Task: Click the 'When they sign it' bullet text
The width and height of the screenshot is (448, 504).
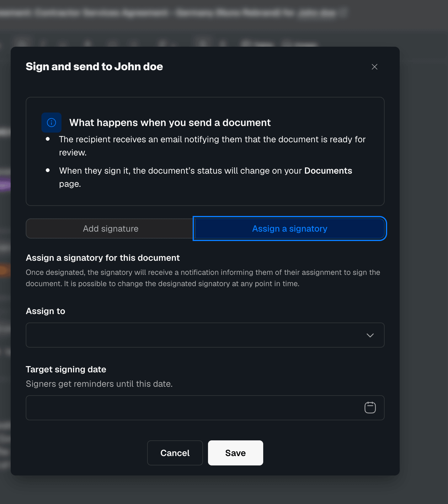Action: [x=206, y=177]
